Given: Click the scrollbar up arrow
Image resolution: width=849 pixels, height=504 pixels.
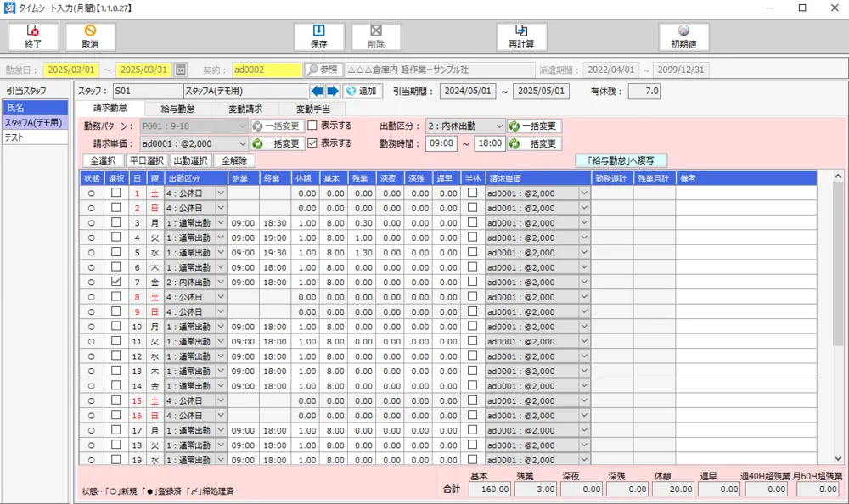Looking at the screenshot, I should tap(837, 176).
